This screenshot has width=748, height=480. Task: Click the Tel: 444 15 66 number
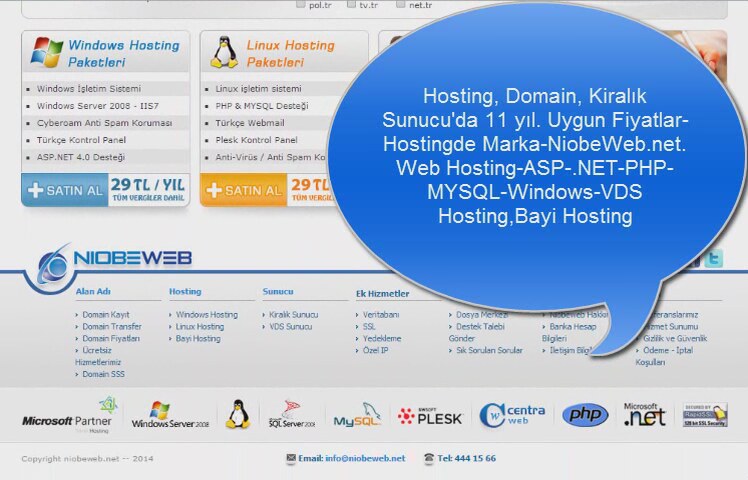click(x=467, y=459)
